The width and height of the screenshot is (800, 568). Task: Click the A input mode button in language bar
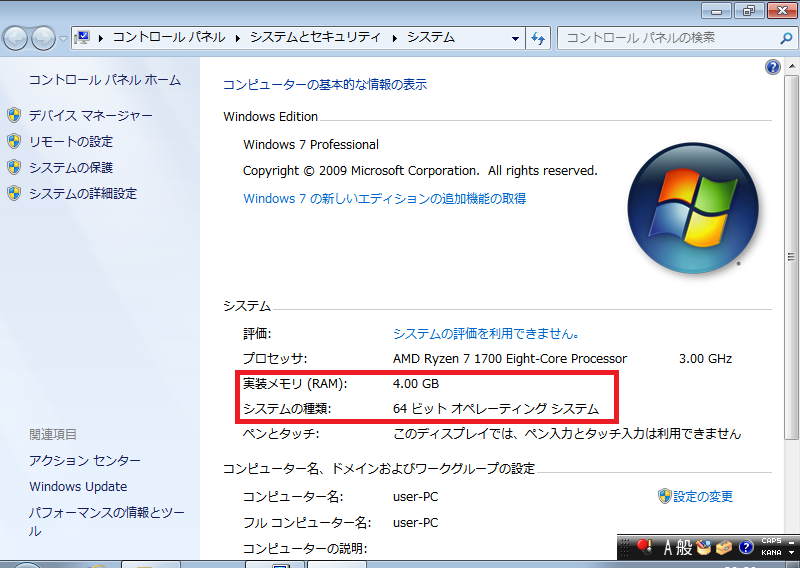[668, 548]
